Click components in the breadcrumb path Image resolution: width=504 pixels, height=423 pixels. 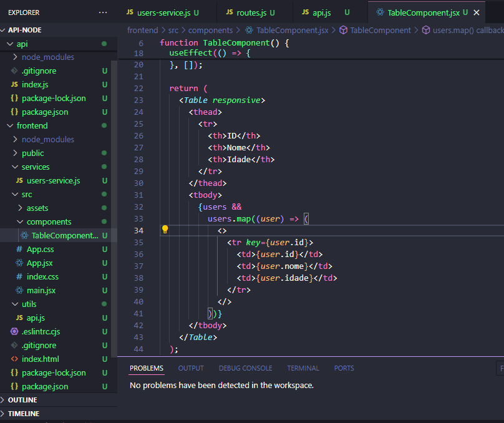(210, 30)
